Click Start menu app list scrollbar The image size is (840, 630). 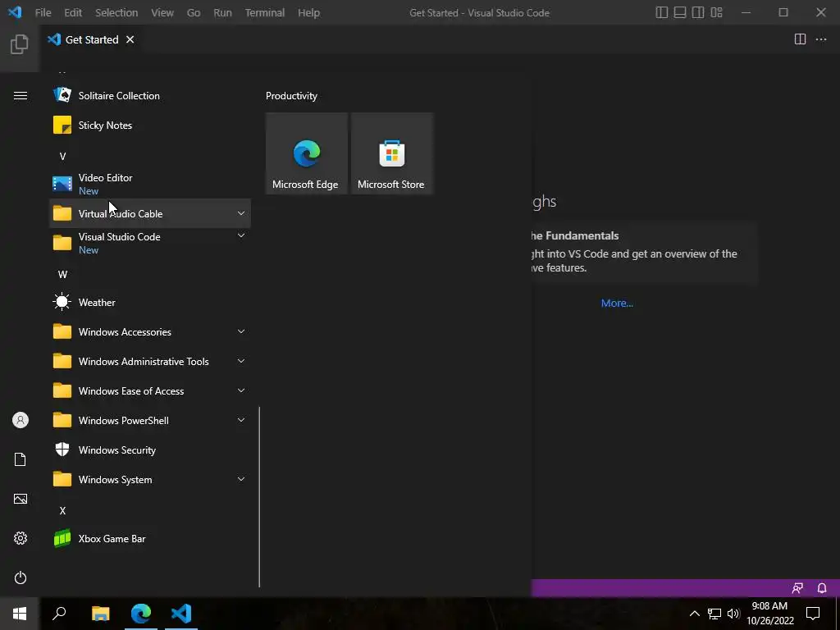coord(259,496)
